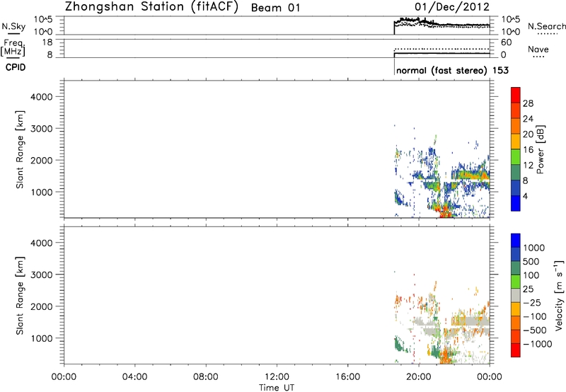Click the "16:00" time tick label
566x392 pixels.
pos(347,377)
